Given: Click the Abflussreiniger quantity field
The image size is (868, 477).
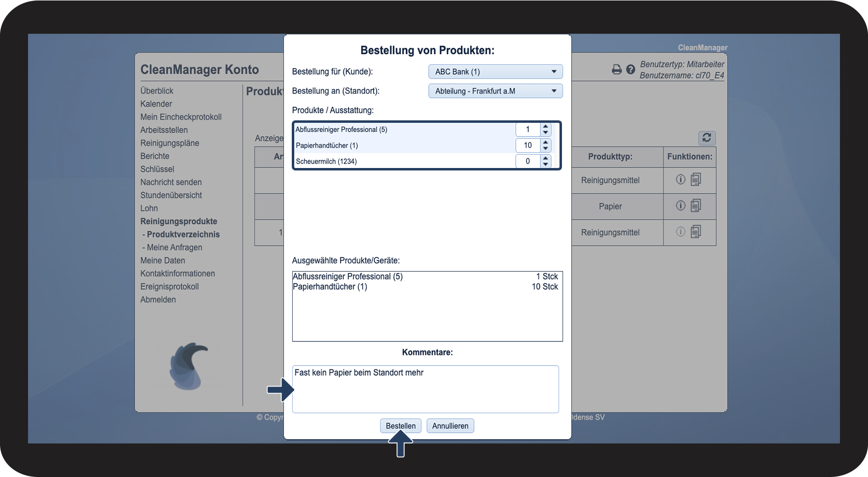Looking at the screenshot, I should [528, 130].
